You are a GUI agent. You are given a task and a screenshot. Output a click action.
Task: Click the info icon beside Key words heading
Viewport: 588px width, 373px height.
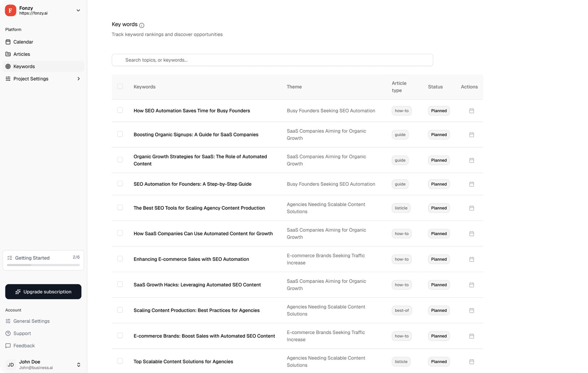pos(142,25)
